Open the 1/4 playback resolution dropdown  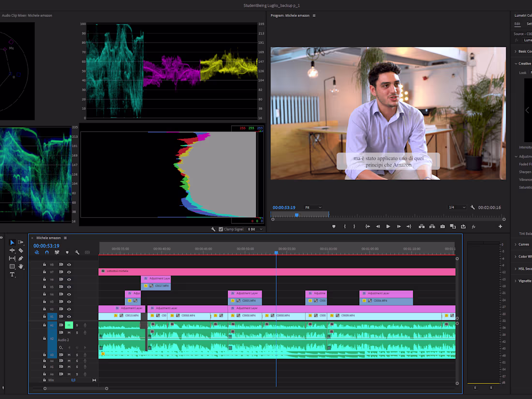(x=457, y=207)
